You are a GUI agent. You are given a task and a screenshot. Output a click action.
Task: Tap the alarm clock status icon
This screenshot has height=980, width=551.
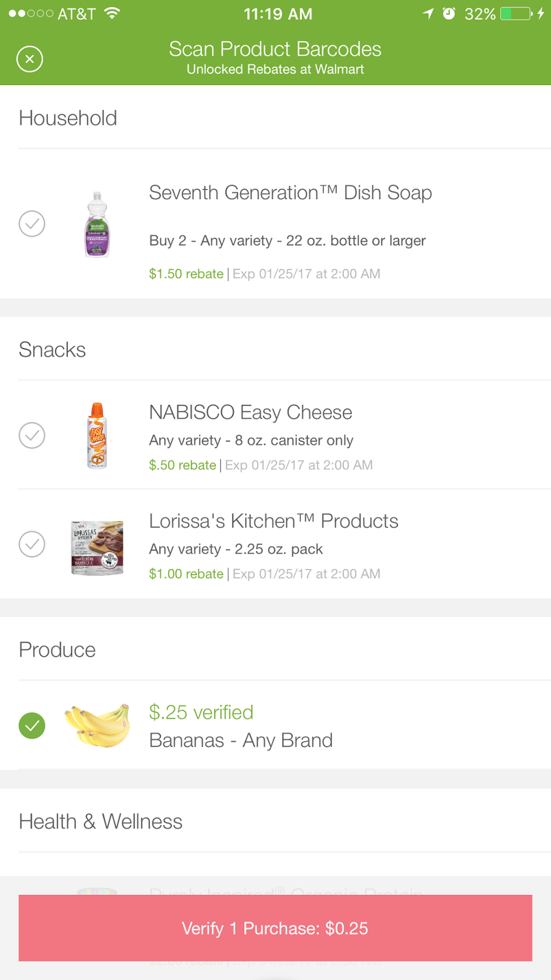point(449,13)
